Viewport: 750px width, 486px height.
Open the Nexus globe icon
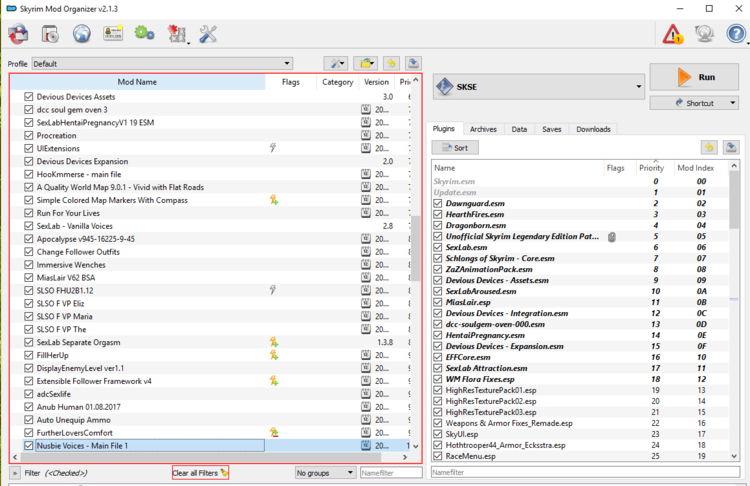(x=82, y=34)
